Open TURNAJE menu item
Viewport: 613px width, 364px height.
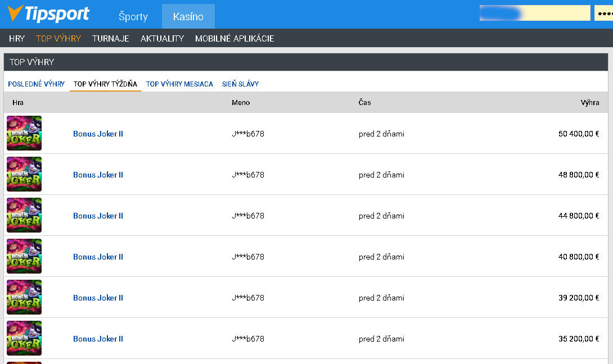[x=111, y=38]
